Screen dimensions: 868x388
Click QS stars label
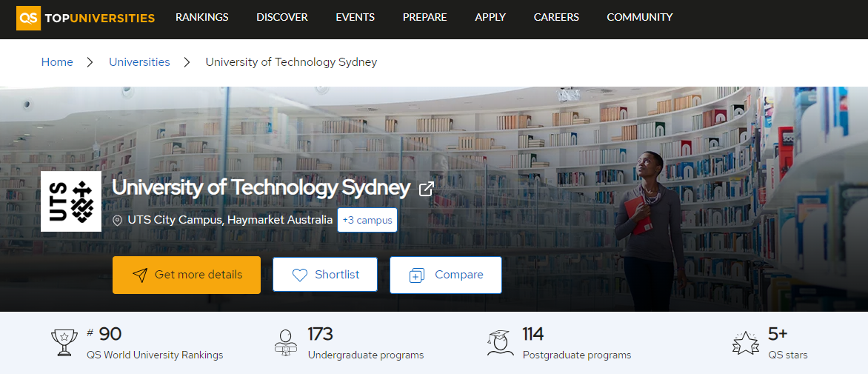[x=788, y=355]
